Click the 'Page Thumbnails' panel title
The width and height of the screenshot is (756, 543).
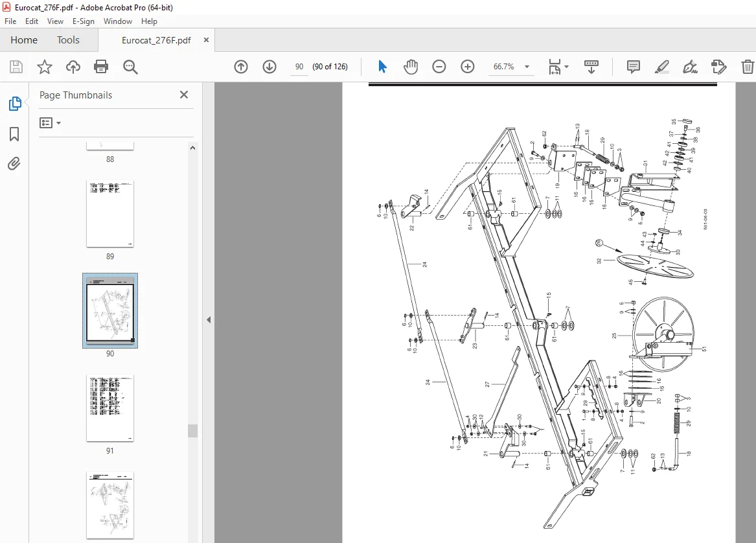point(76,95)
